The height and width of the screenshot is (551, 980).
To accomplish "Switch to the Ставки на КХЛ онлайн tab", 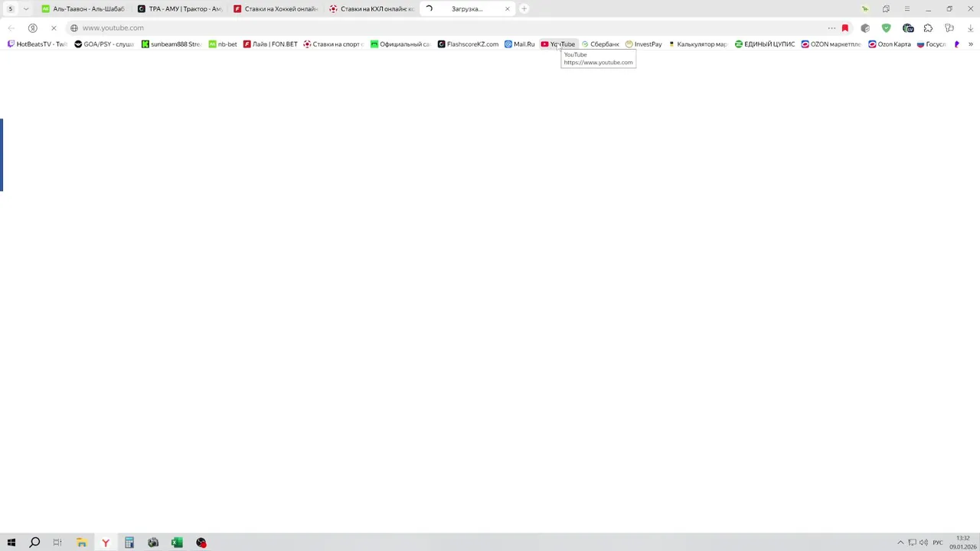I will pos(371,8).
